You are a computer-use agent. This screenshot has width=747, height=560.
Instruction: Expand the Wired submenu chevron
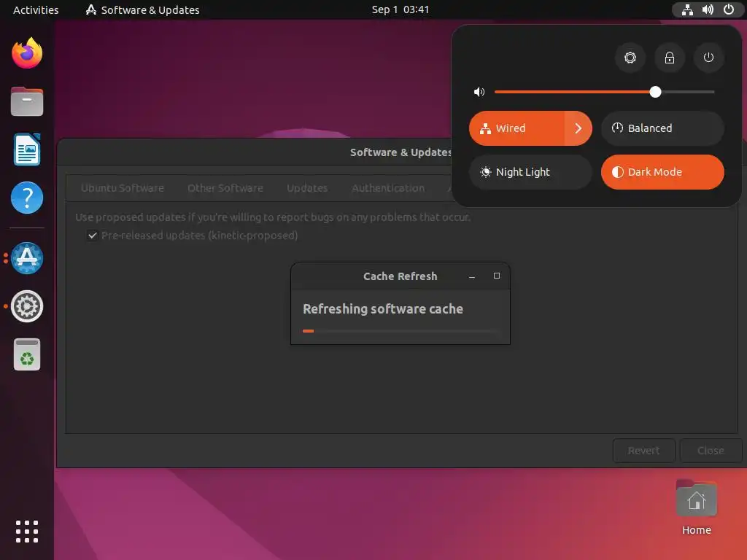578,128
